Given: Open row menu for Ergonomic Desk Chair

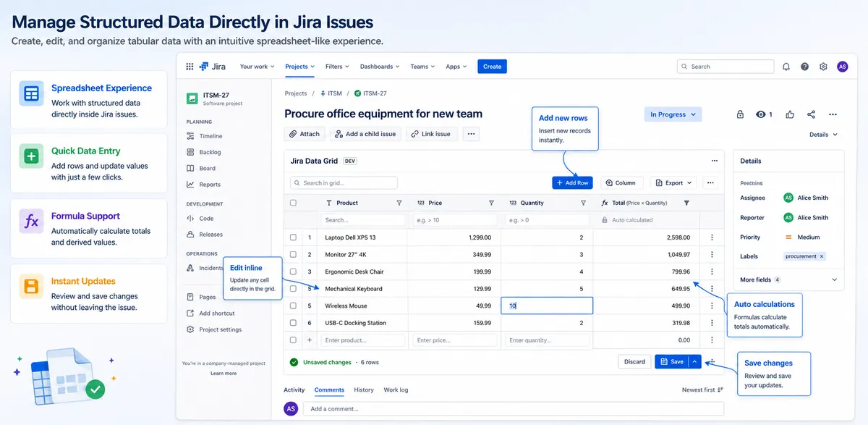Looking at the screenshot, I should tap(712, 272).
